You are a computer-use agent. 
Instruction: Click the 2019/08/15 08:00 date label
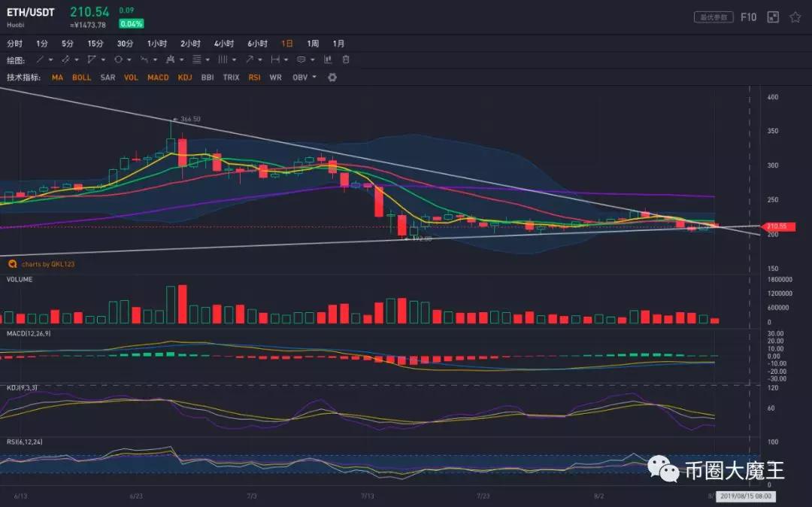pos(746,496)
